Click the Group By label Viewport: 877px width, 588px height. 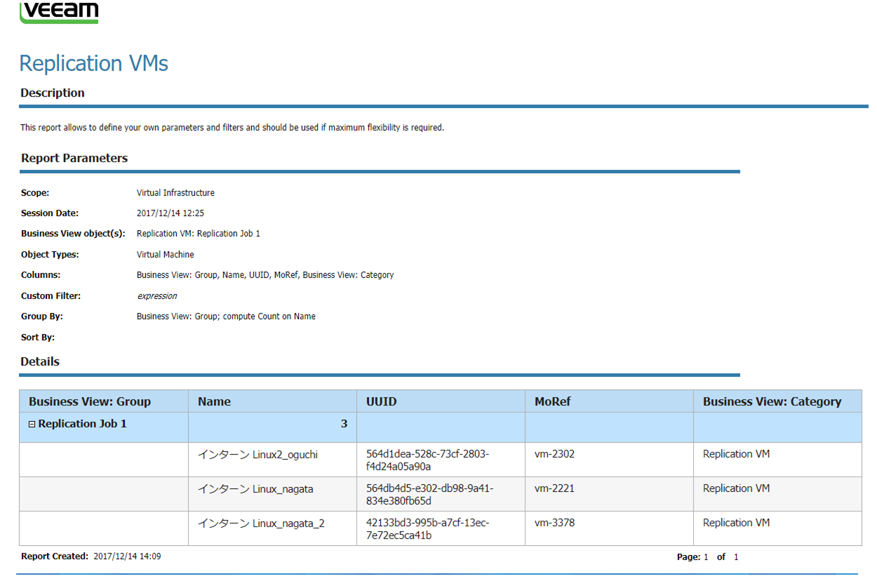tap(42, 316)
